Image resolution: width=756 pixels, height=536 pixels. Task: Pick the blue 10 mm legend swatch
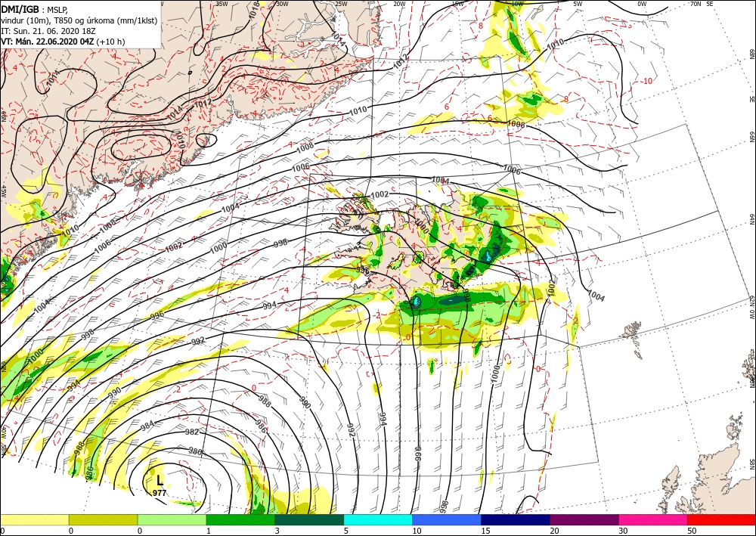(x=447, y=520)
